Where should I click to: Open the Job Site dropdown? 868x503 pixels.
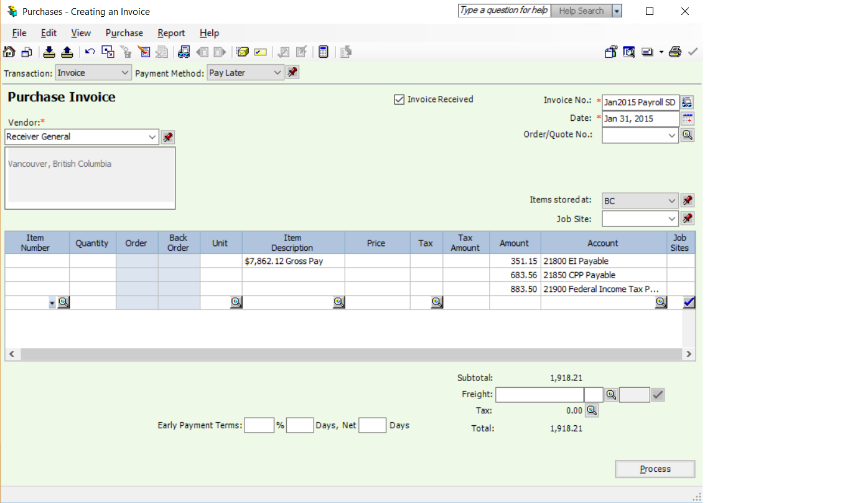click(671, 219)
